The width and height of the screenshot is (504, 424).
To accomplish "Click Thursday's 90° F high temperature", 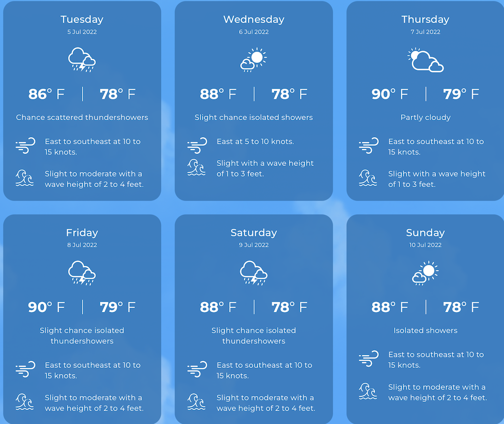I will (390, 94).
